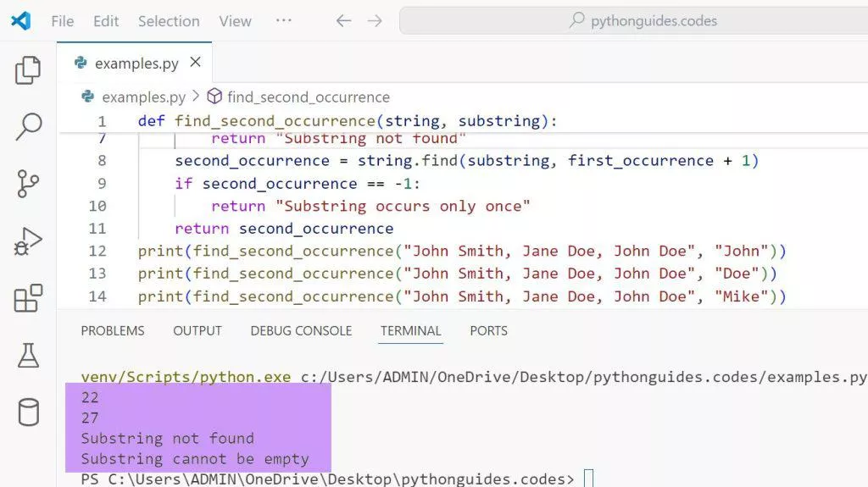The width and height of the screenshot is (868, 487).
Task: Switch to the DEBUG CONSOLE panel tab
Action: coord(301,331)
